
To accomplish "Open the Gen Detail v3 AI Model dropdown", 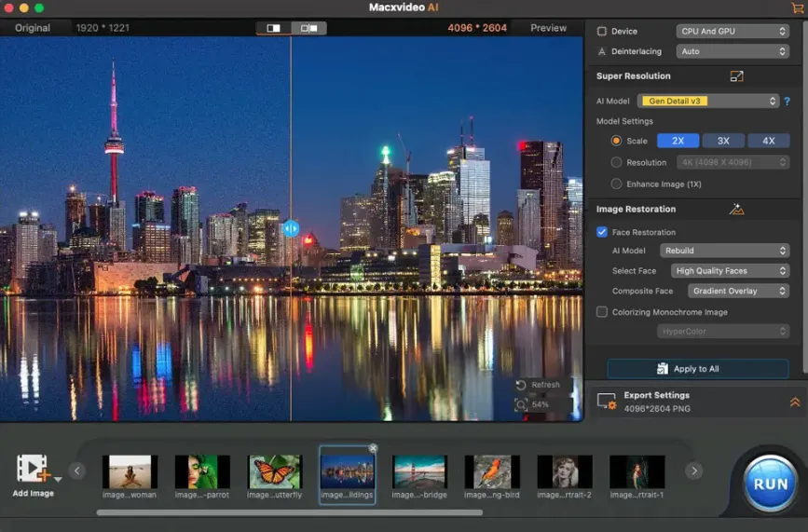I will (708, 101).
